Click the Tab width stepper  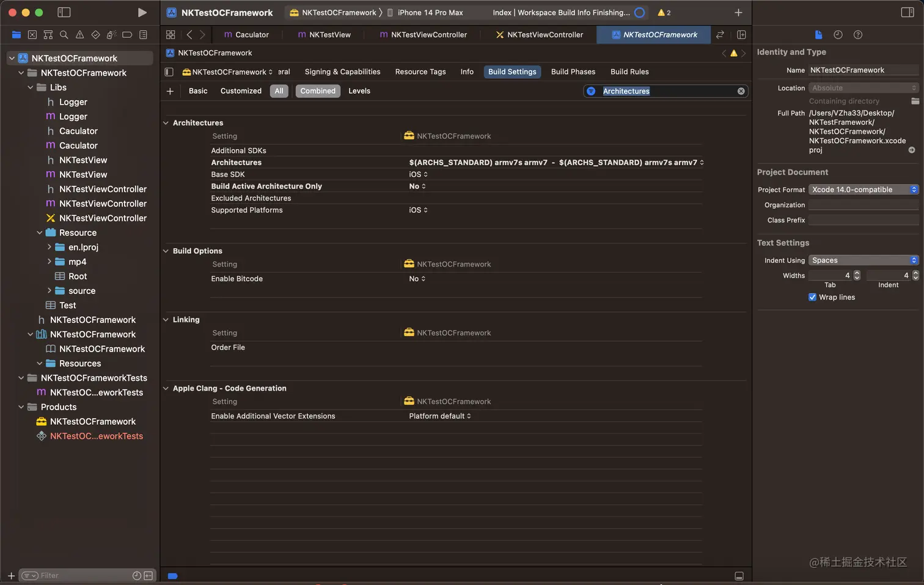(857, 276)
